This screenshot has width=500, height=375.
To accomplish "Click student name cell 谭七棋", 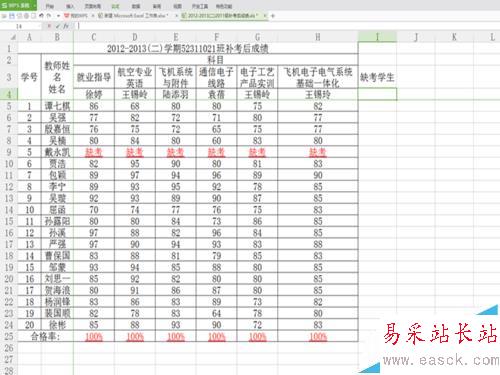I will pyautogui.click(x=57, y=106).
